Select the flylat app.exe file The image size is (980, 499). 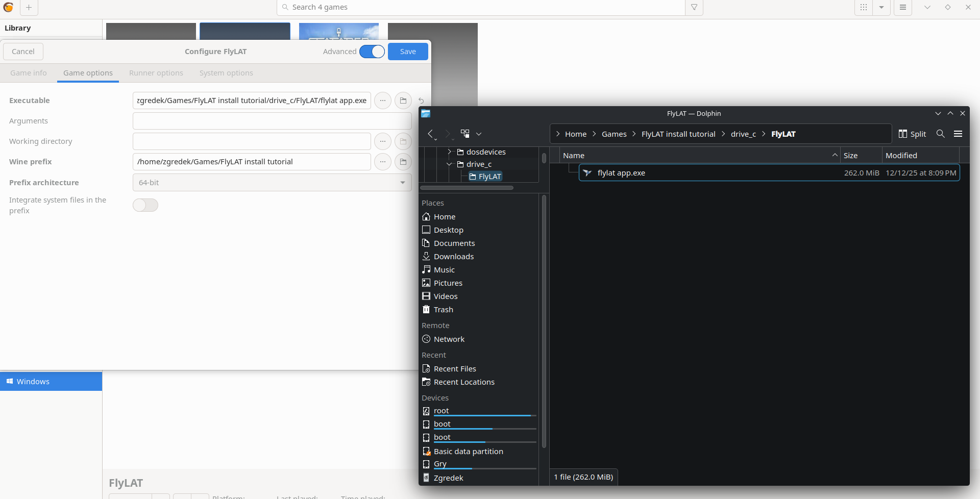[621, 173]
